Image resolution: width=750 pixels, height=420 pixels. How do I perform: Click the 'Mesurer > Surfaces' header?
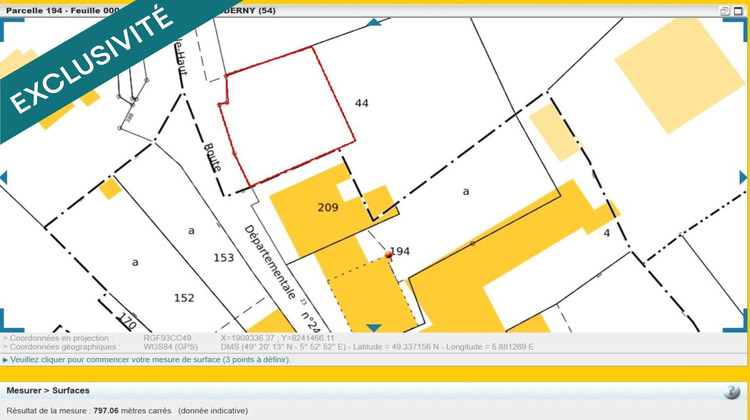48,390
